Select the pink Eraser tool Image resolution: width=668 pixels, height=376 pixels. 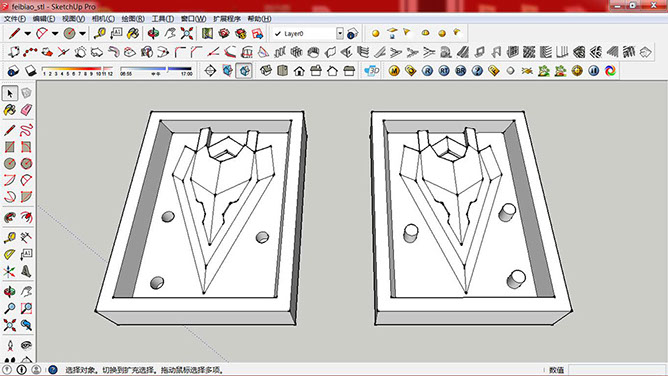pos(26,110)
